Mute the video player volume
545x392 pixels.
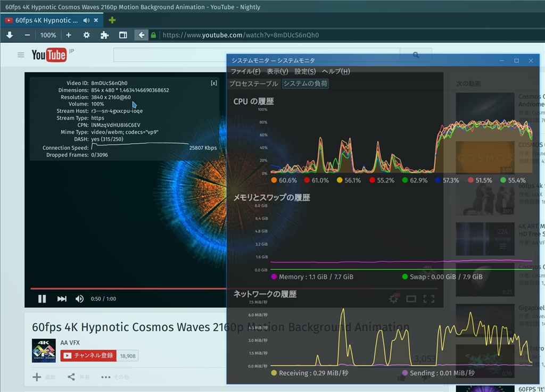coord(80,298)
